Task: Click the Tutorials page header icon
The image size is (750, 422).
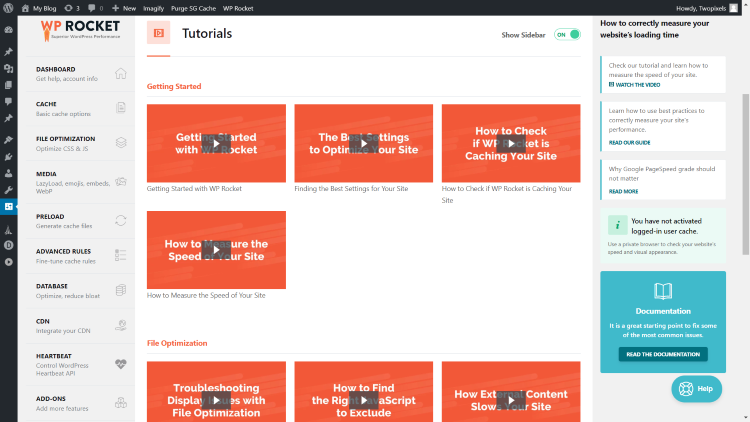Action: coord(158,33)
